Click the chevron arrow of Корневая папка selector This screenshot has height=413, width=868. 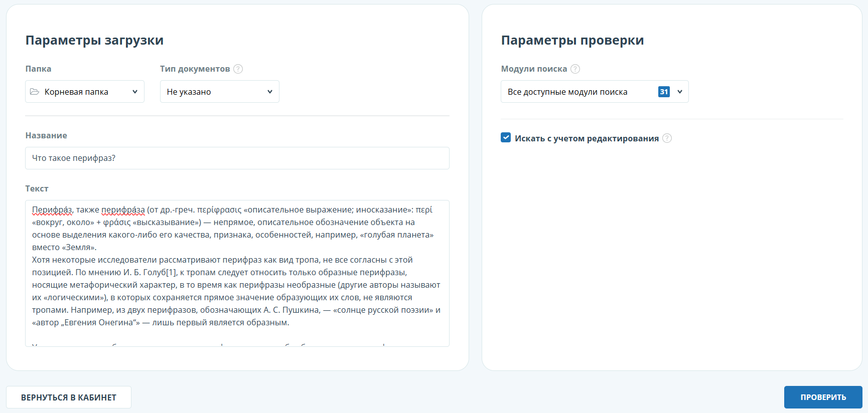[135, 92]
